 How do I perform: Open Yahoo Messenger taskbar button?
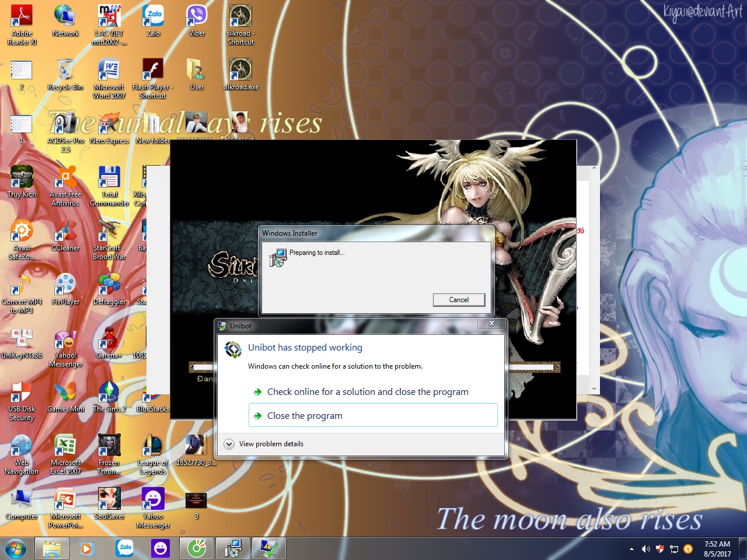[x=160, y=549]
